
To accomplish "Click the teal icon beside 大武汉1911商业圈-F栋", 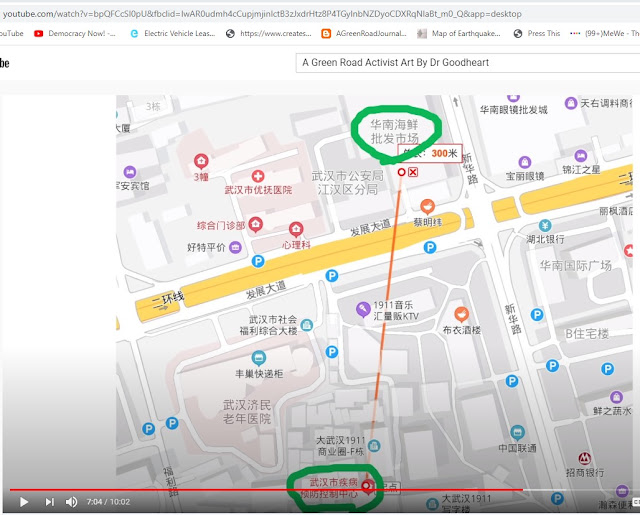I will pyautogui.click(x=374, y=446).
